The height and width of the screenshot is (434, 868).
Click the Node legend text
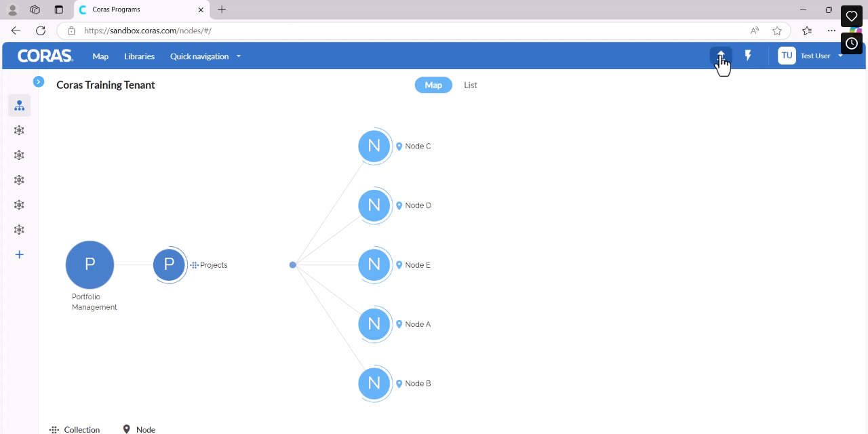click(x=146, y=429)
